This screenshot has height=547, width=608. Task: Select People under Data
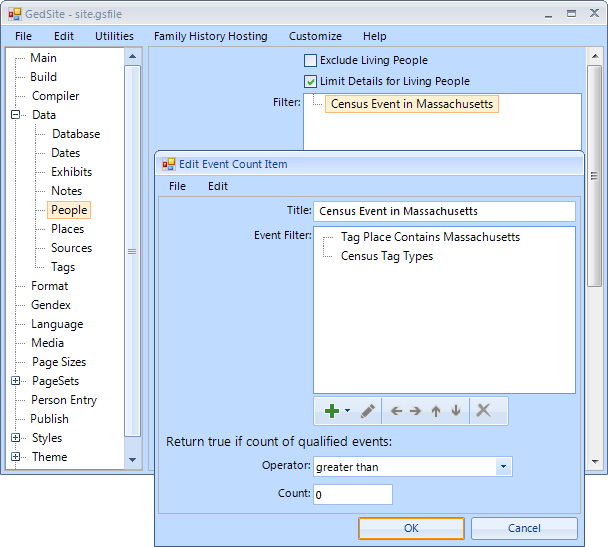pos(69,210)
